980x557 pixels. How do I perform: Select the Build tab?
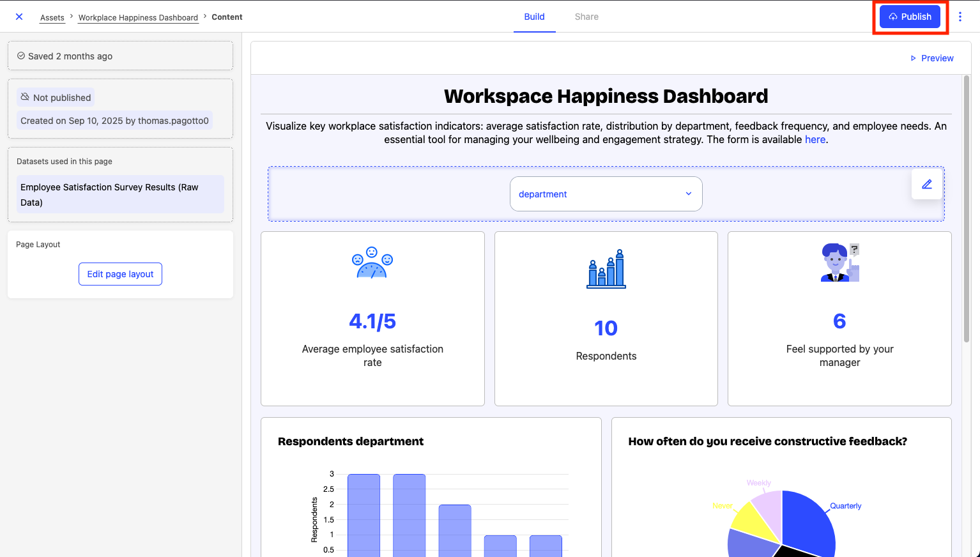pos(534,17)
